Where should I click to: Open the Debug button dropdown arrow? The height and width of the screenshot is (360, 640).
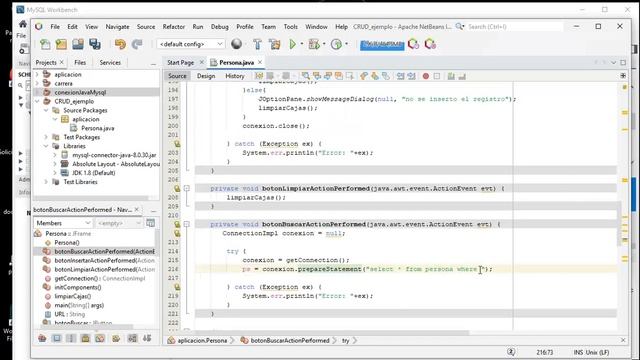324,44
